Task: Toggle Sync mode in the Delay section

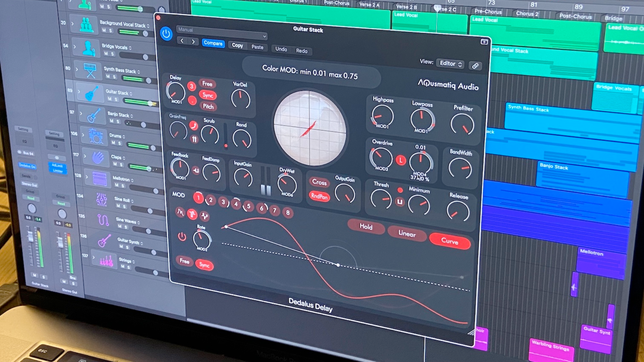Action: [x=208, y=96]
